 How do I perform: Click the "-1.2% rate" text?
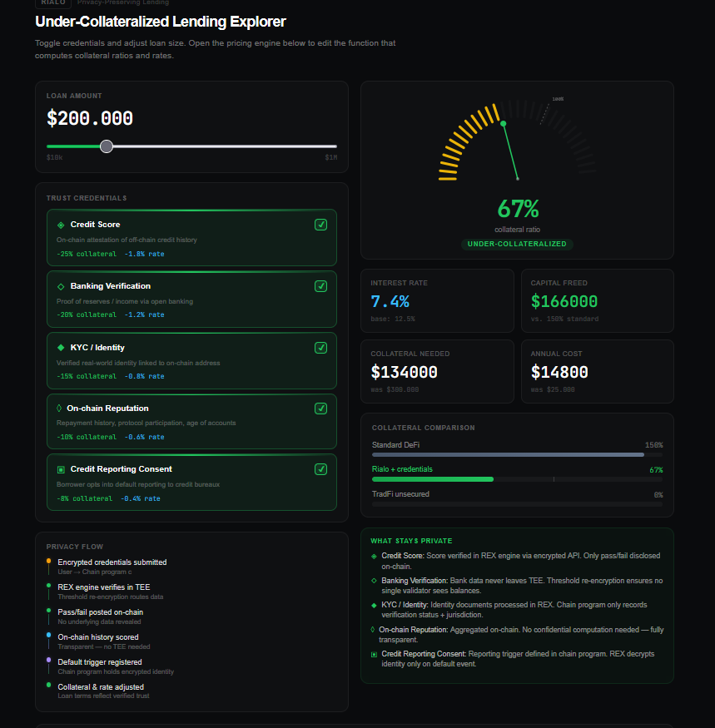pyautogui.click(x=144, y=314)
